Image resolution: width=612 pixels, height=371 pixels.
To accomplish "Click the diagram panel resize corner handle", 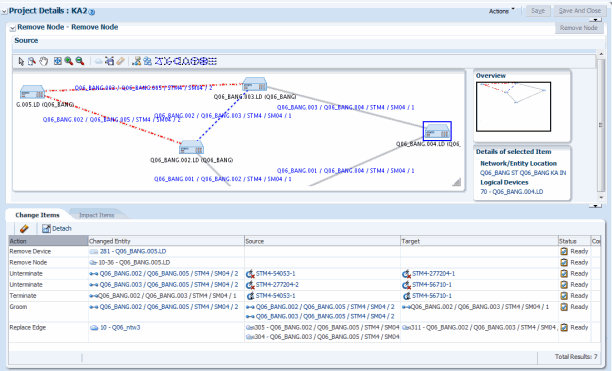I will [x=456, y=182].
